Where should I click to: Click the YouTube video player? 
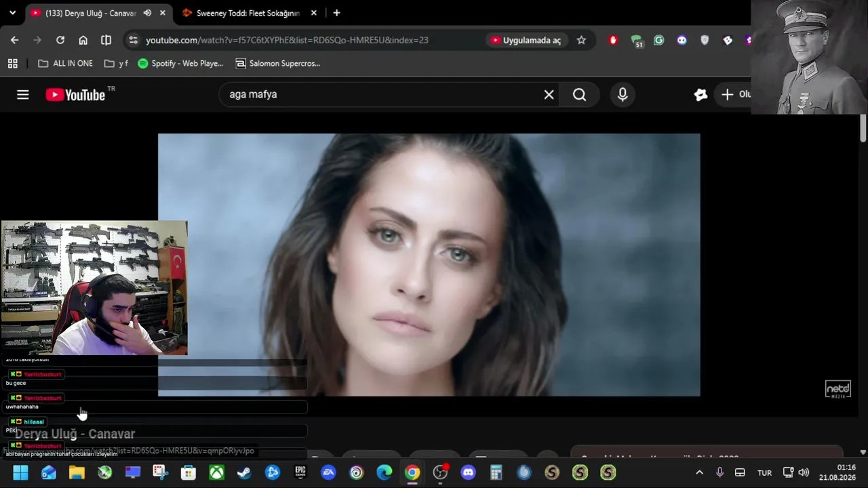[429, 264]
